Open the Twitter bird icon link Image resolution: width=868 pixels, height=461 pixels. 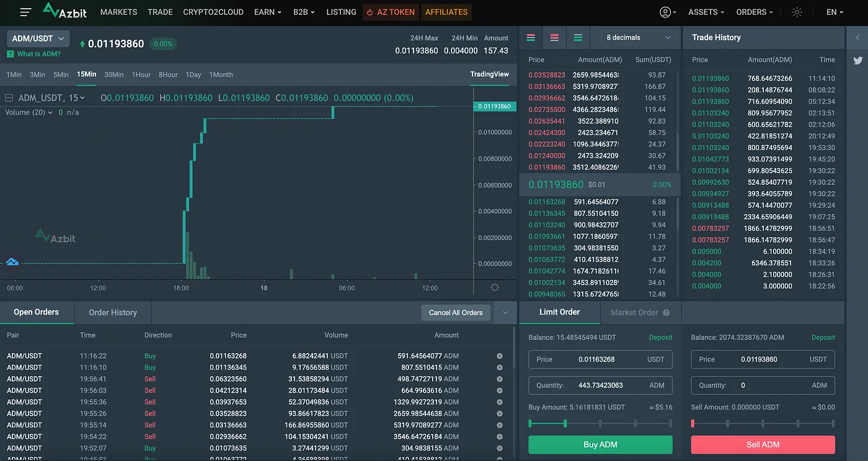[x=858, y=60]
